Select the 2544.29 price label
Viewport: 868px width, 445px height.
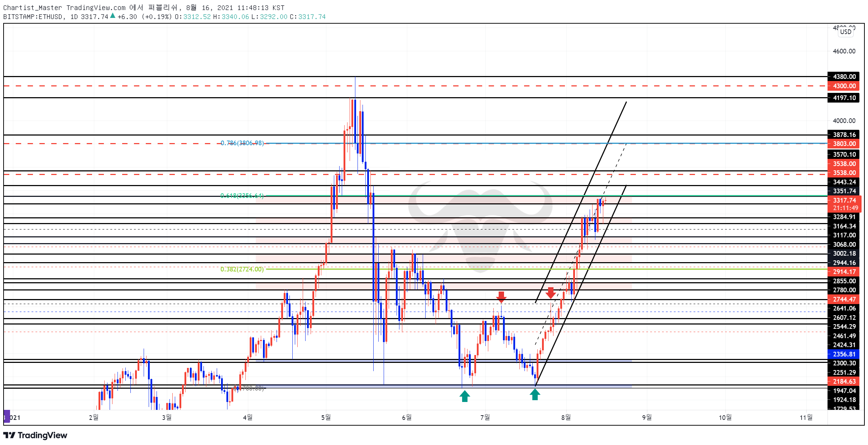click(x=843, y=326)
